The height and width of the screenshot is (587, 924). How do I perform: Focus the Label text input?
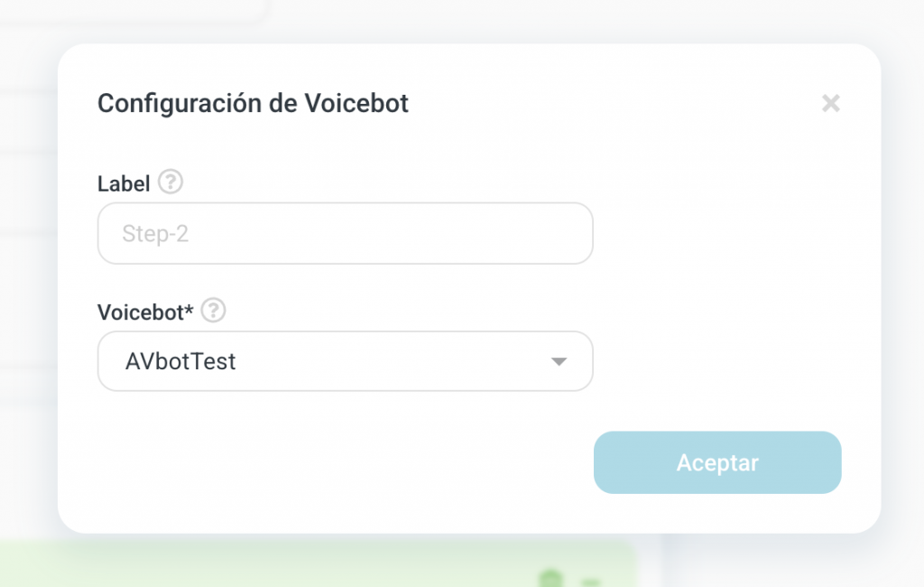tap(345, 234)
